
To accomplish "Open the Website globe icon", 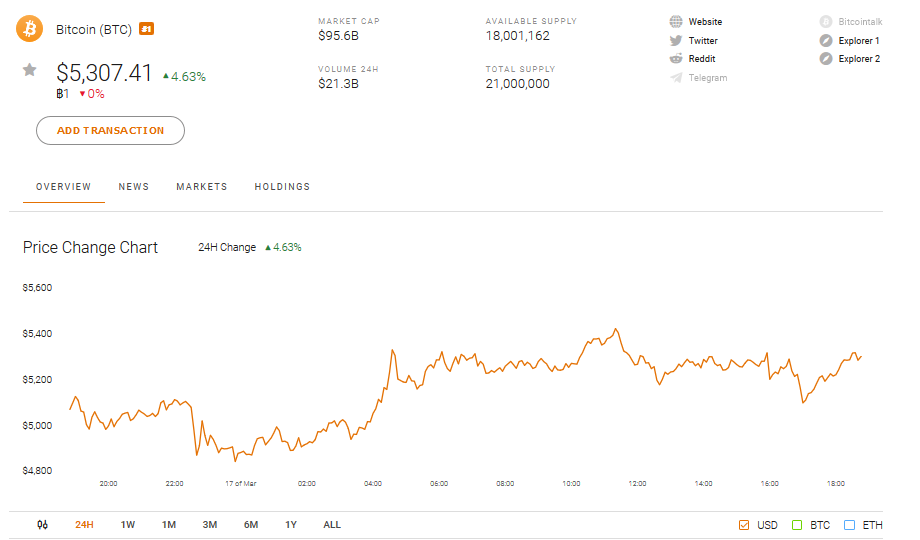I will click(x=676, y=22).
